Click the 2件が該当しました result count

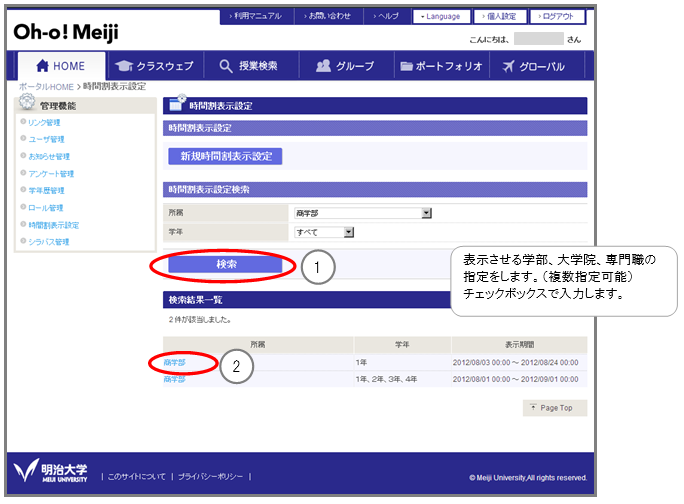pyautogui.click(x=199, y=320)
